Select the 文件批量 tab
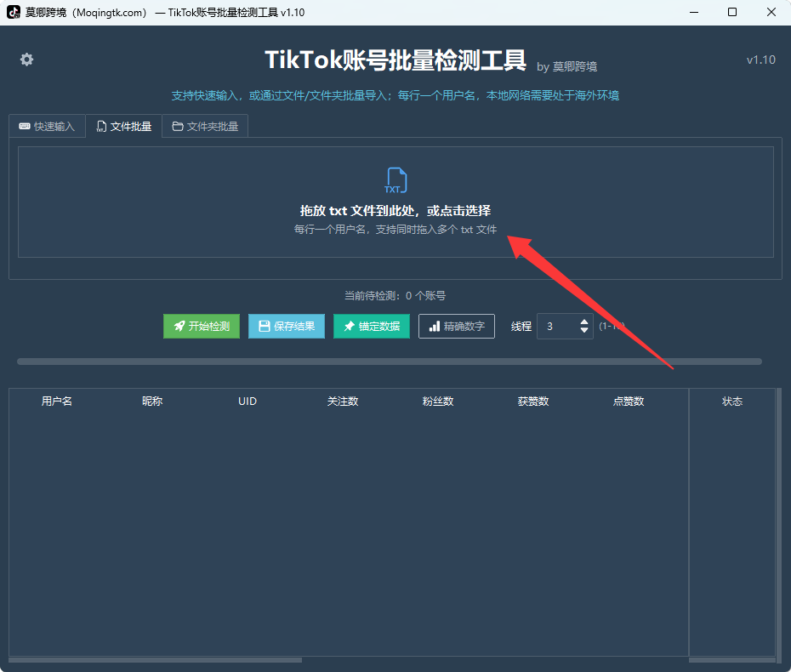 coord(124,126)
